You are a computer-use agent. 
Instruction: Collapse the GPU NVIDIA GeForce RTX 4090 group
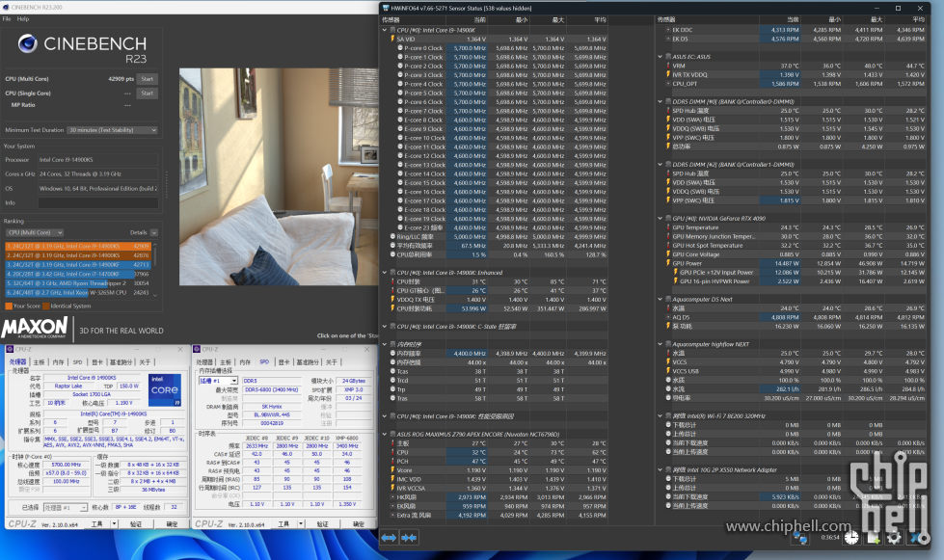pyautogui.click(x=661, y=219)
